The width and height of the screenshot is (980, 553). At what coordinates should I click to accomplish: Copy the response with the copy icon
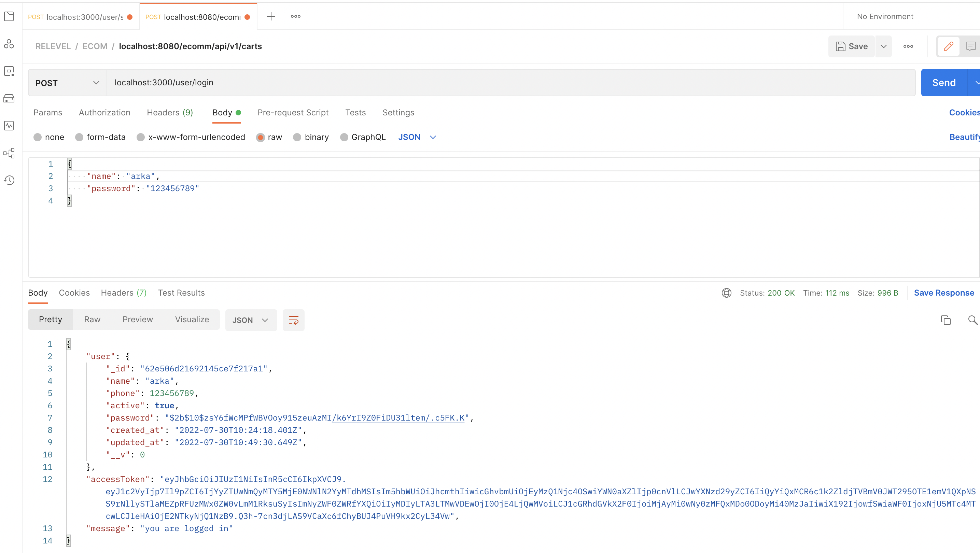[946, 320]
